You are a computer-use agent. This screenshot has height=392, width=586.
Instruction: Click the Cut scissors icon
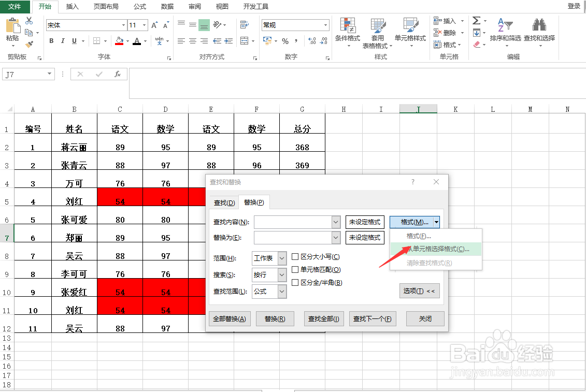click(29, 21)
